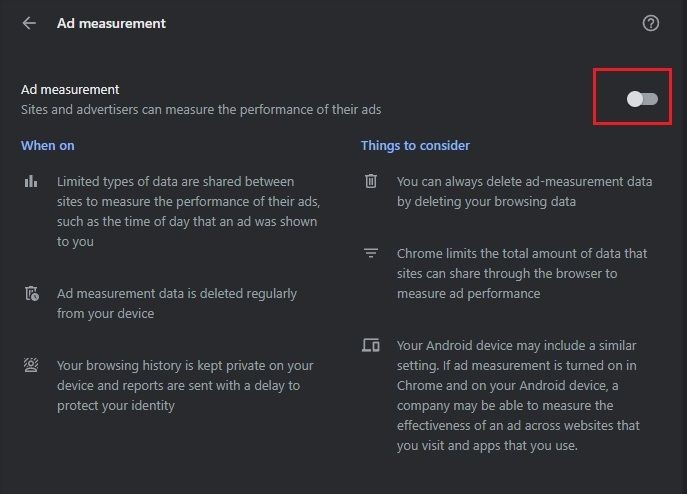Toggle the Ad measurement switch
Image resolution: width=687 pixels, height=494 pixels.
tap(642, 99)
